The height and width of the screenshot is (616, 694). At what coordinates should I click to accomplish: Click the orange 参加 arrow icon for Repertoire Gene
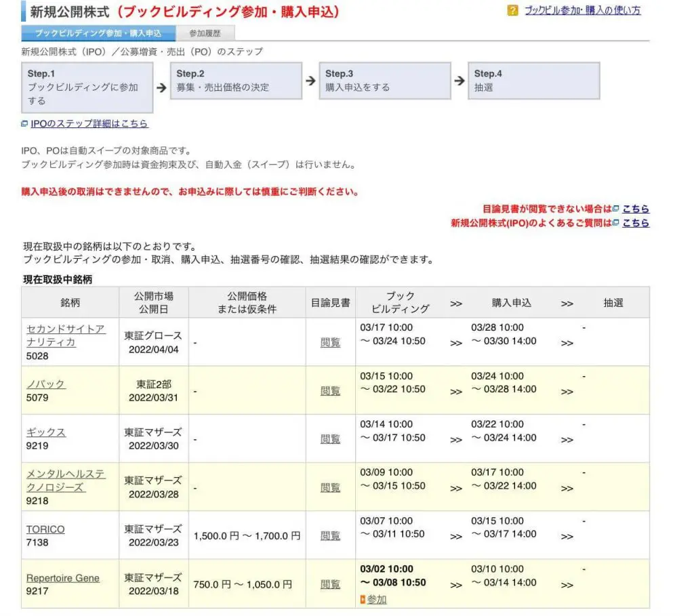pos(363,600)
